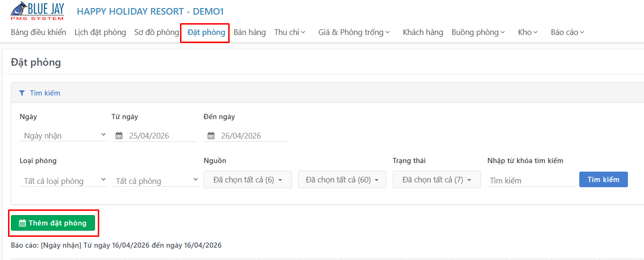Open the Kho dropdown menu
Screen dimensions: 644x260
pyautogui.click(x=528, y=32)
